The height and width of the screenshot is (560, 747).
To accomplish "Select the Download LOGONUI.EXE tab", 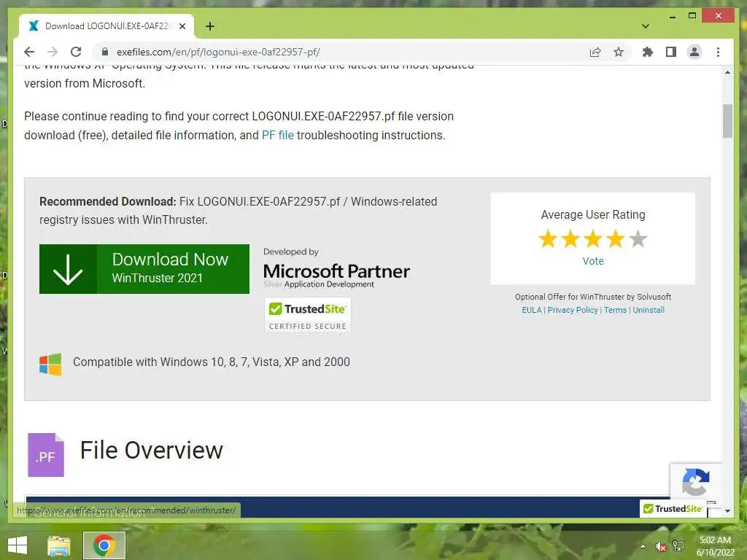I will click(106, 26).
